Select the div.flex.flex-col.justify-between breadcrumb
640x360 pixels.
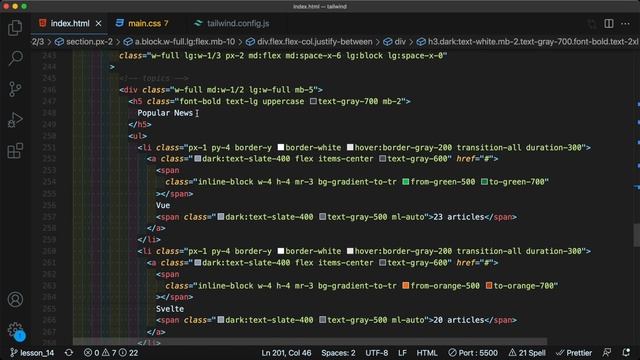pos(309,42)
